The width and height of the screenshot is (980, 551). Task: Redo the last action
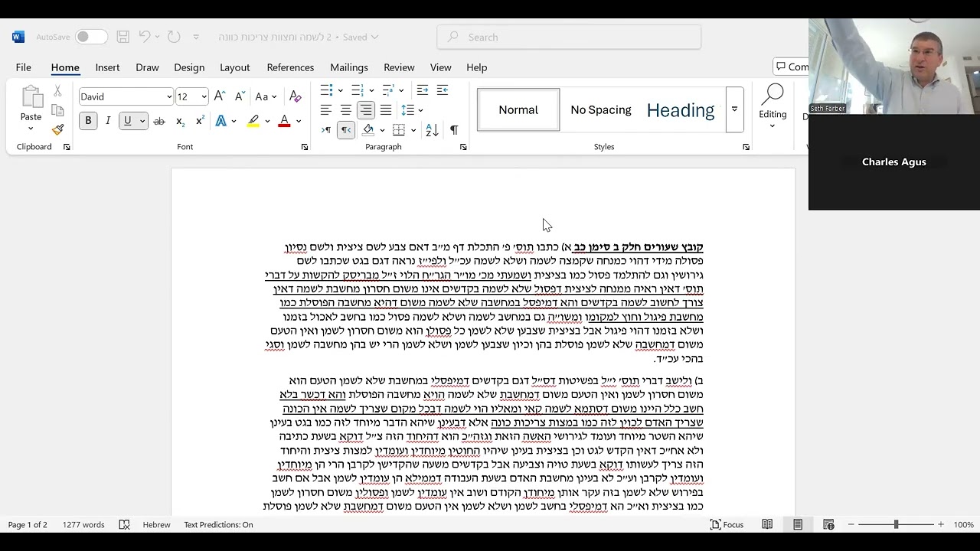pos(174,37)
